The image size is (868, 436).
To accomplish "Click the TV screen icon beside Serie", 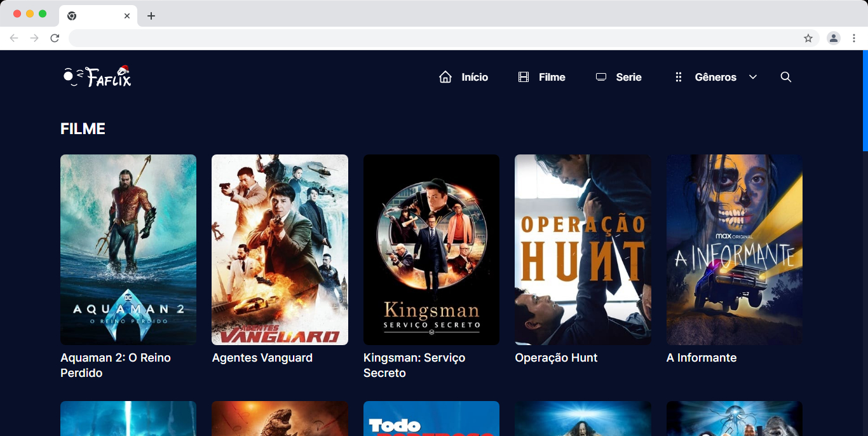I will pos(601,77).
